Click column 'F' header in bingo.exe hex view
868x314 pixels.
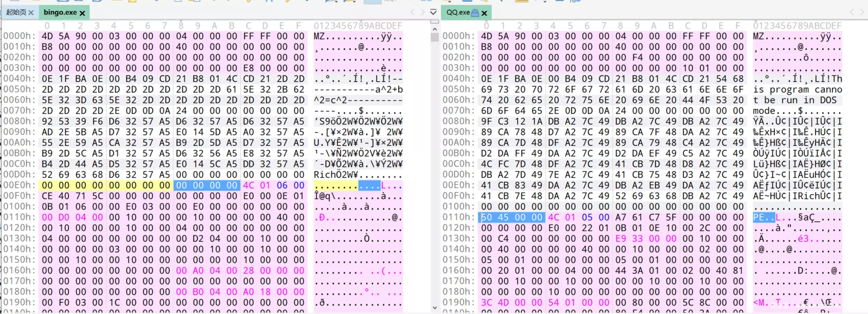click(x=298, y=26)
